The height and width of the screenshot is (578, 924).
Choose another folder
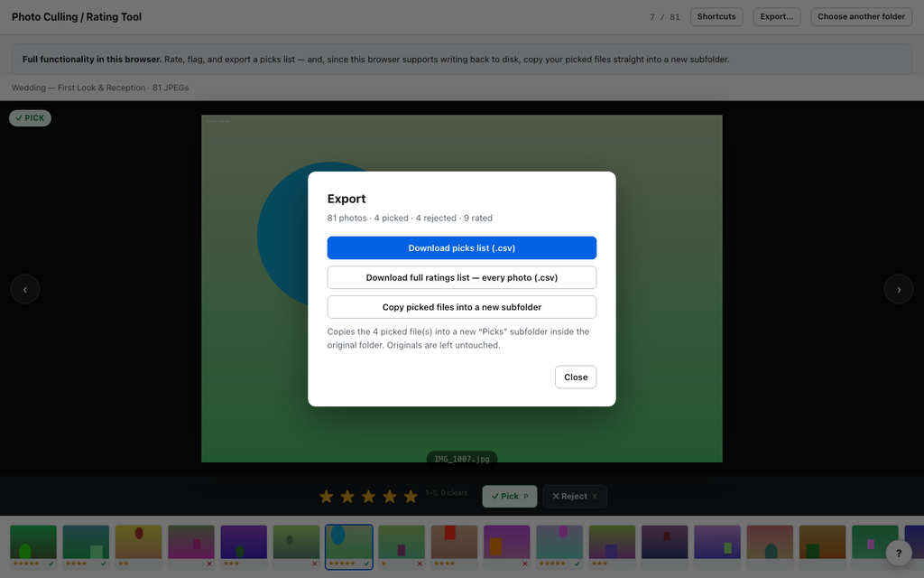[861, 16]
